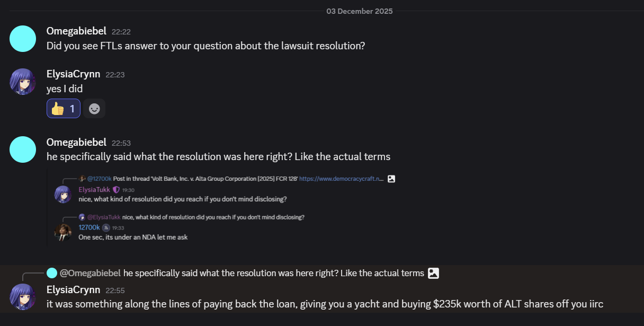Click the small Omegabiebel avatar in reply preview

[52, 273]
